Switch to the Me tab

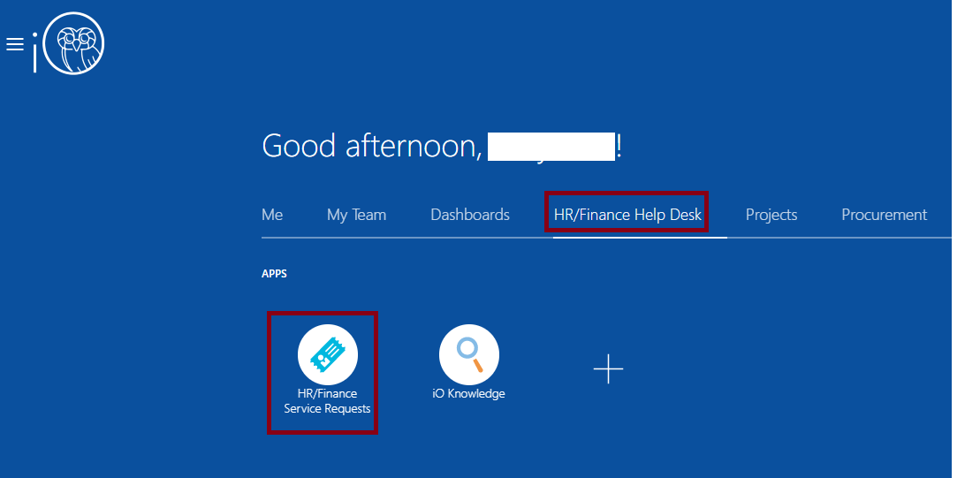point(272,215)
